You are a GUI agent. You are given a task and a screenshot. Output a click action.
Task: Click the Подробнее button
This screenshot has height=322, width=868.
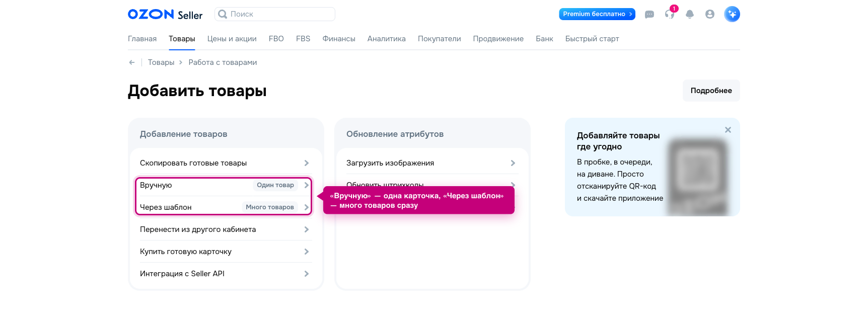(x=711, y=91)
